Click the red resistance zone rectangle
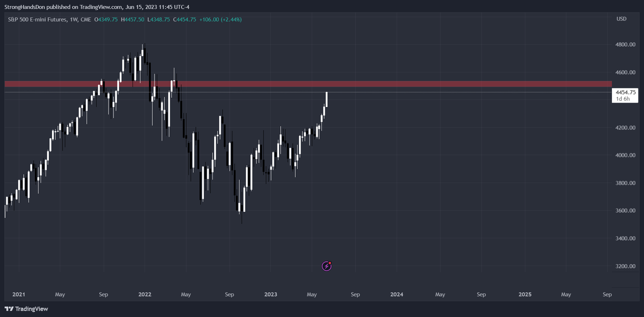 pos(308,84)
